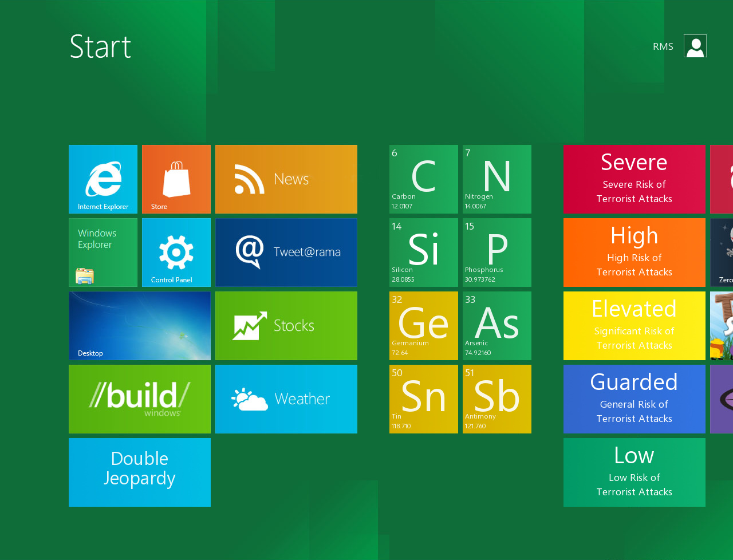The height and width of the screenshot is (560, 733).
Task: Open the Stocks tile
Action: pos(286,326)
